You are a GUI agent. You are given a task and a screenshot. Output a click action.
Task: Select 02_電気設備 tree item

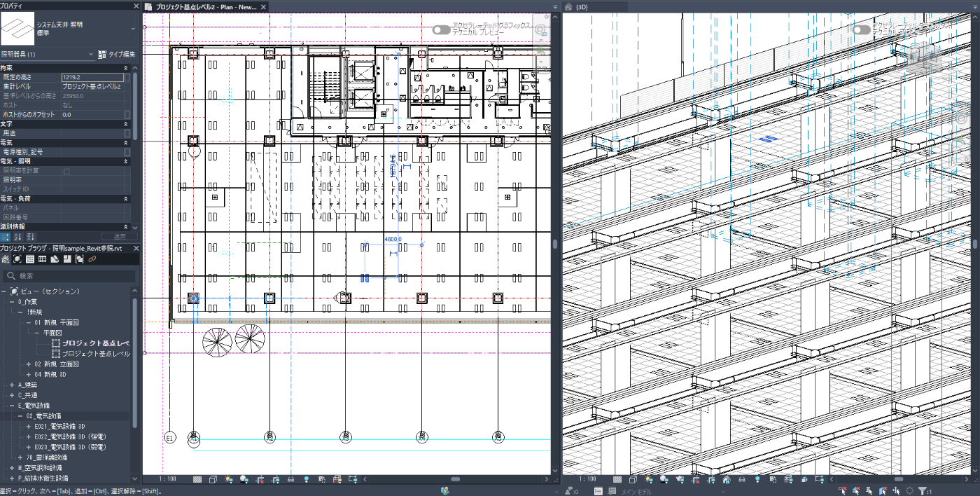click(43, 416)
